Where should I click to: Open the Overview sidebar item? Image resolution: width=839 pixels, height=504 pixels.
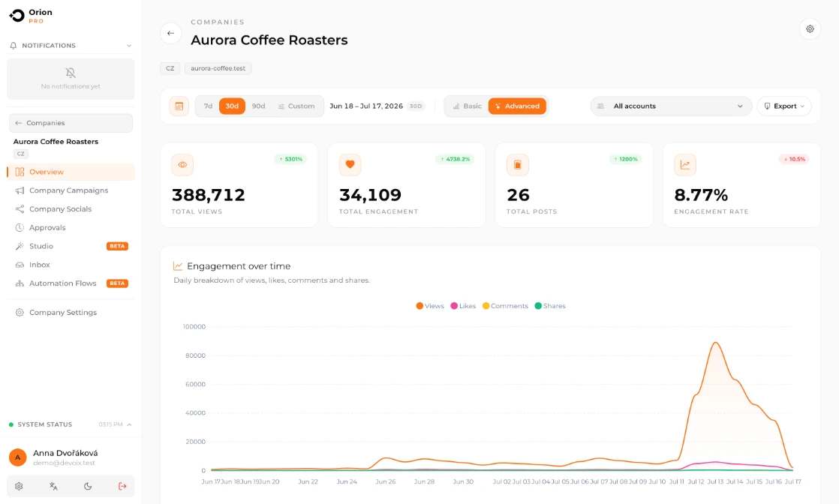click(x=71, y=172)
